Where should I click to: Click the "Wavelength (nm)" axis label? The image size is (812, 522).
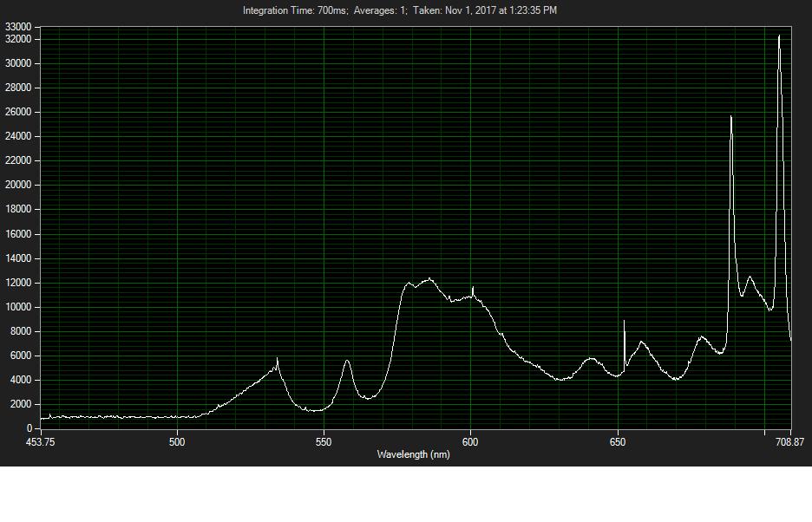click(413, 454)
